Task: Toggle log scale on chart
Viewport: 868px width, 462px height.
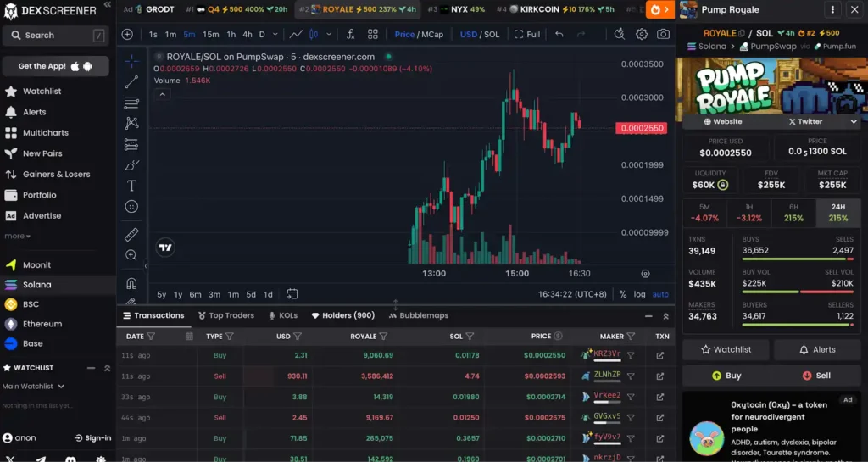Action: pyautogui.click(x=639, y=294)
